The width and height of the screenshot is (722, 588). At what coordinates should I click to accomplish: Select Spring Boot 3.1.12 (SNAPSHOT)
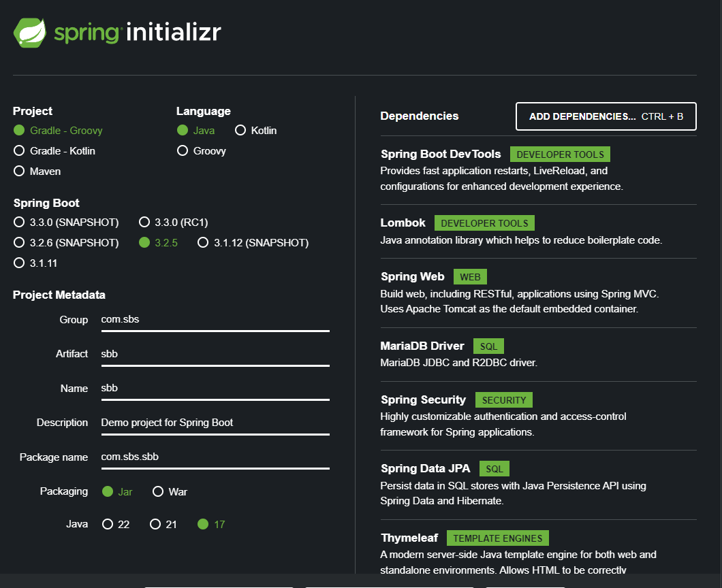coord(253,242)
